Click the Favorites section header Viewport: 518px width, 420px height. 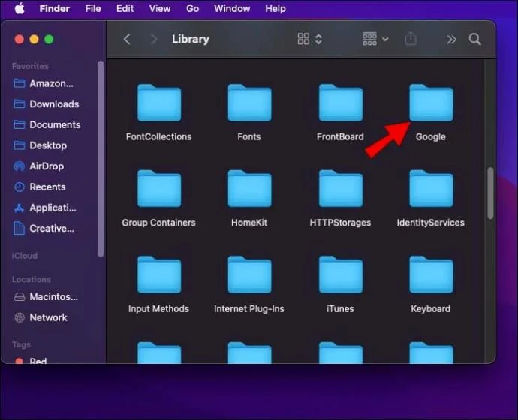30,66
